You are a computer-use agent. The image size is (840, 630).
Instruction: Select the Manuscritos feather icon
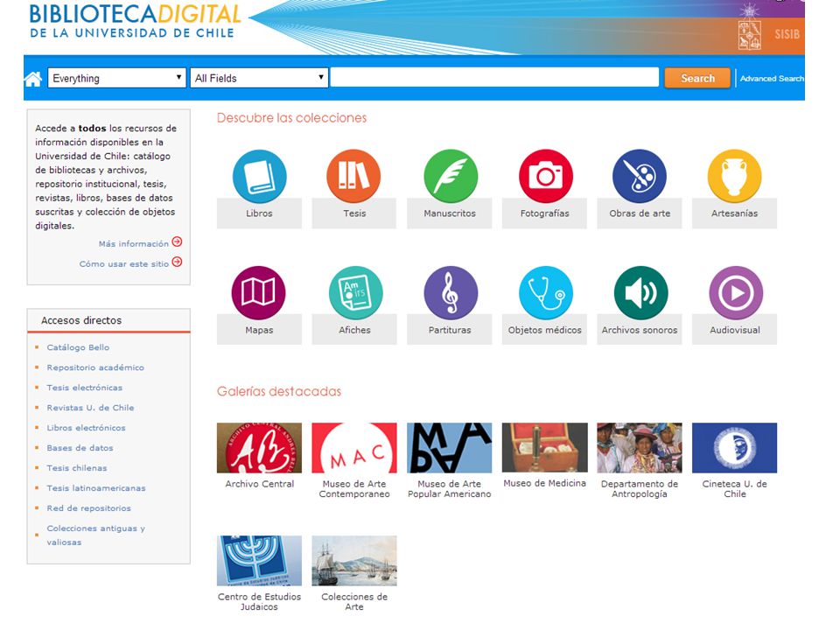[x=451, y=176]
